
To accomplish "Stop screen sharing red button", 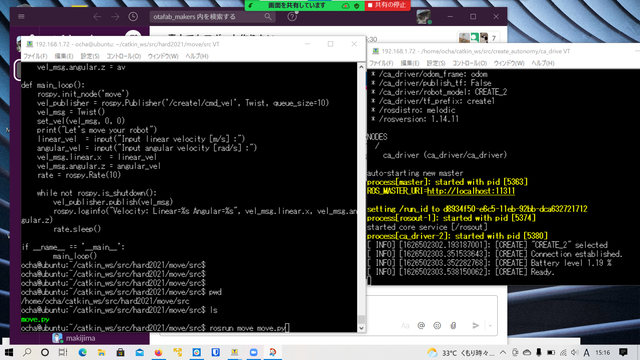I will click(386, 5).
